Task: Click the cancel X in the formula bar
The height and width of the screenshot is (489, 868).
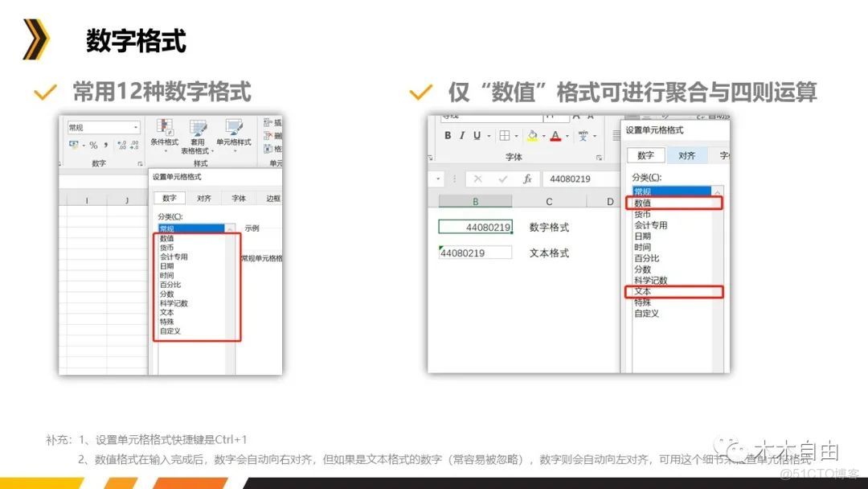Action: [477, 178]
